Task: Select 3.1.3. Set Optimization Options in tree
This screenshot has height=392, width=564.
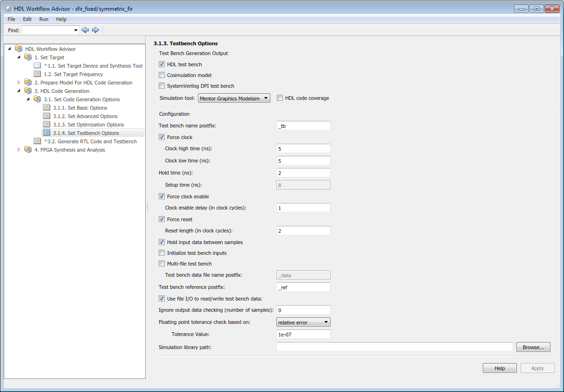Action: tap(88, 125)
